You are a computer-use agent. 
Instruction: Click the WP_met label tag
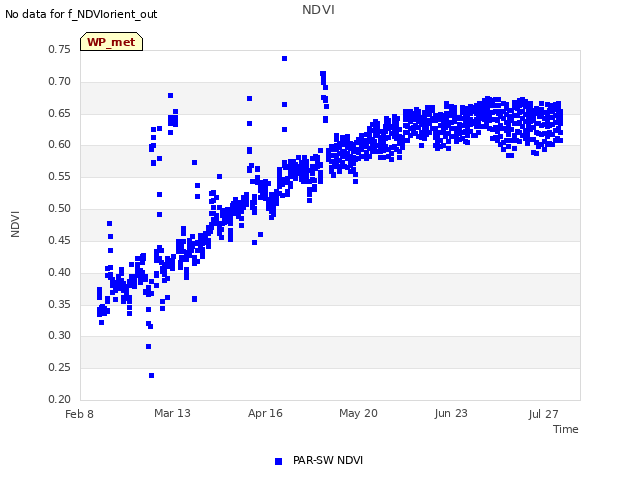pos(111,42)
